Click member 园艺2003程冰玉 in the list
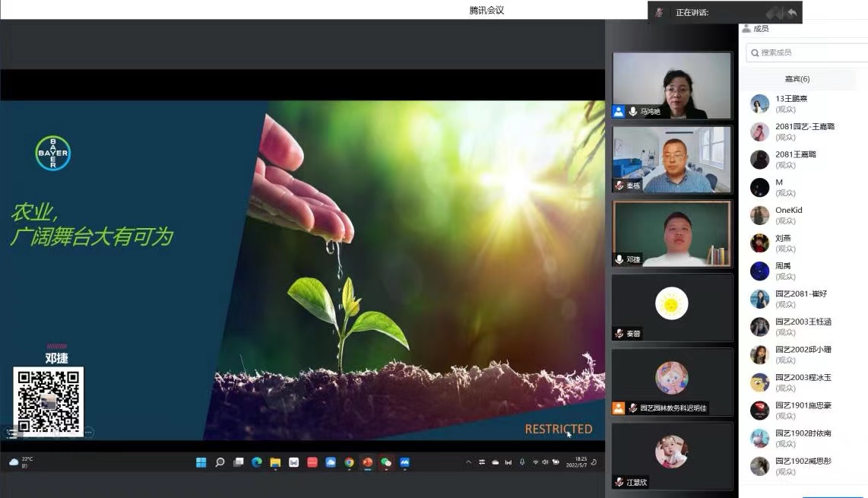868x498 pixels. click(803, 378)
